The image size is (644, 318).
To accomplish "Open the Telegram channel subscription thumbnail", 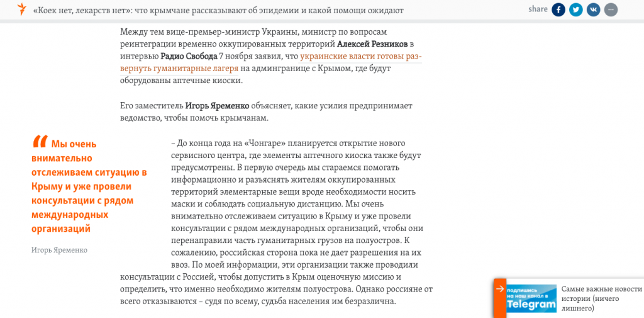I will point(531,298).
